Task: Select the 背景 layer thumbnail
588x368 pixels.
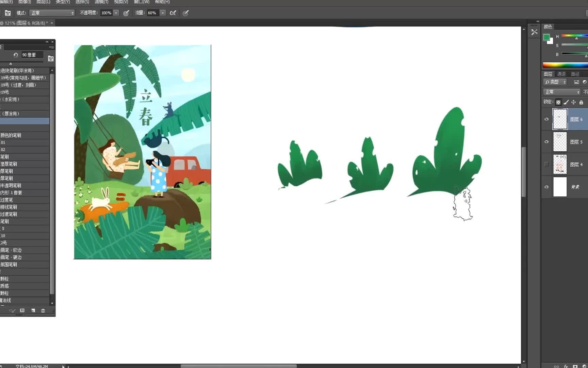Action: tap(560, 187)
